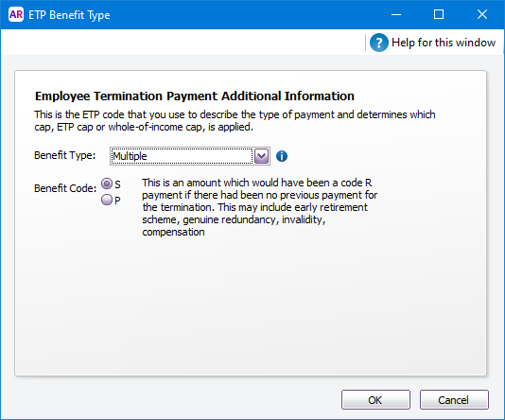Click the blue question mark help icon
Screen dimensions: 505x420
[x=378, y=43]
